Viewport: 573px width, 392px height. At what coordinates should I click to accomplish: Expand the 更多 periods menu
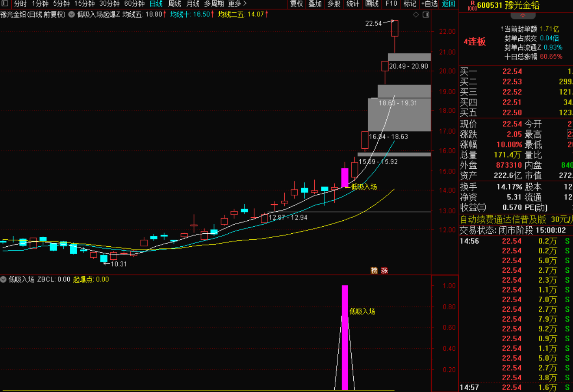[237, 4]
